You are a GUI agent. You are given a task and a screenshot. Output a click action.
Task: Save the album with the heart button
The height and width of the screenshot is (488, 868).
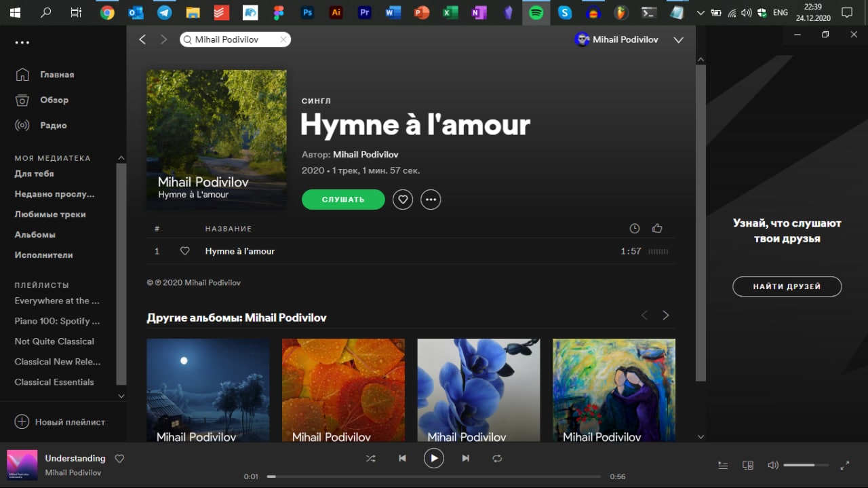[403, 200]
